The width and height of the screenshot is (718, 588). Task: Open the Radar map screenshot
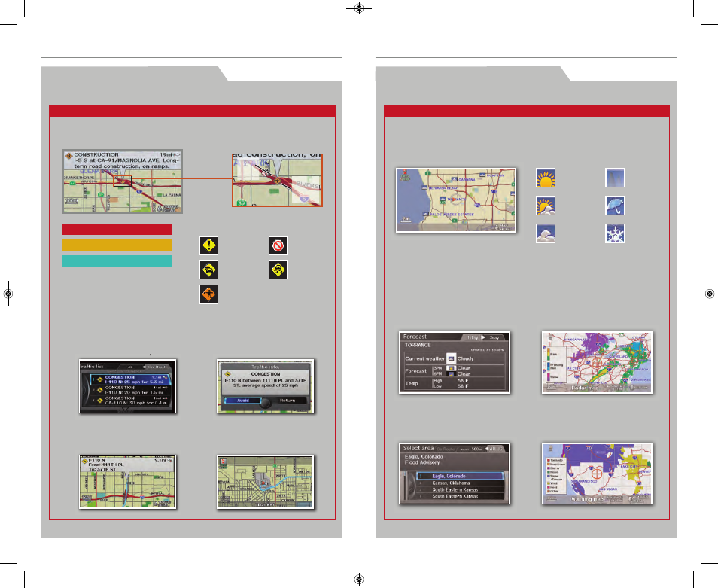(x=597, y=362)
